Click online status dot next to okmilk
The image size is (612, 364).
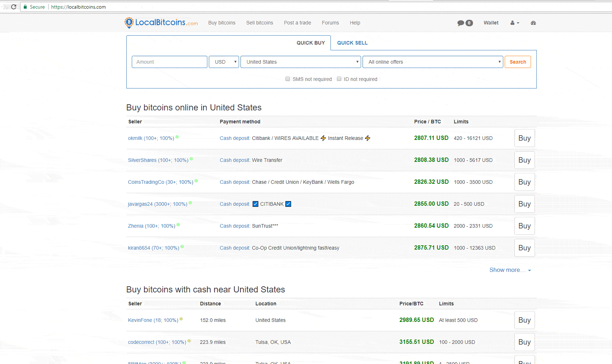point(177,137)
